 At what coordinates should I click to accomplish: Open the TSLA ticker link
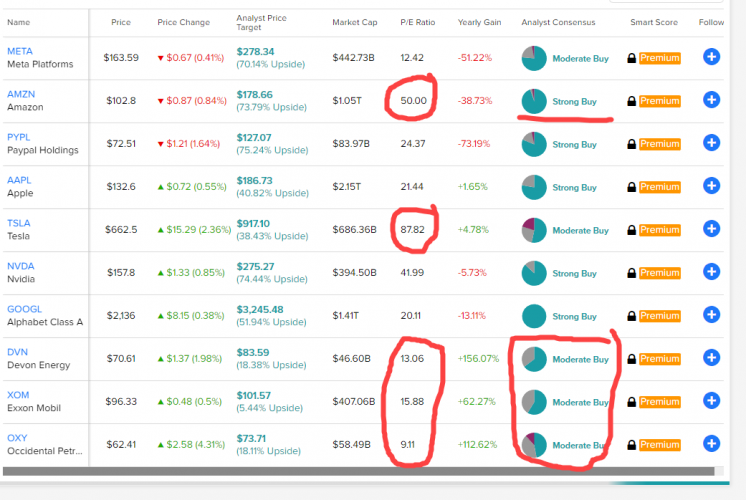19,223
